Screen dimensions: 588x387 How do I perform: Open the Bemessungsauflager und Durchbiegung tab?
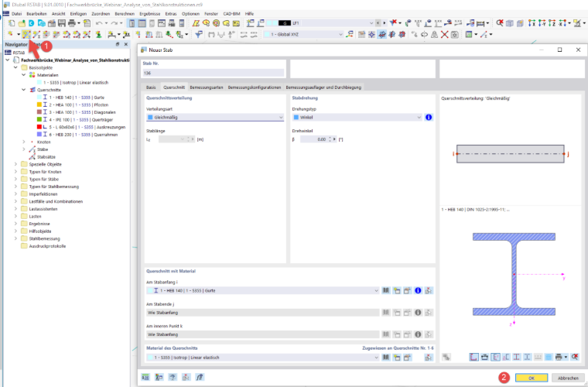(x=323, y=87)
